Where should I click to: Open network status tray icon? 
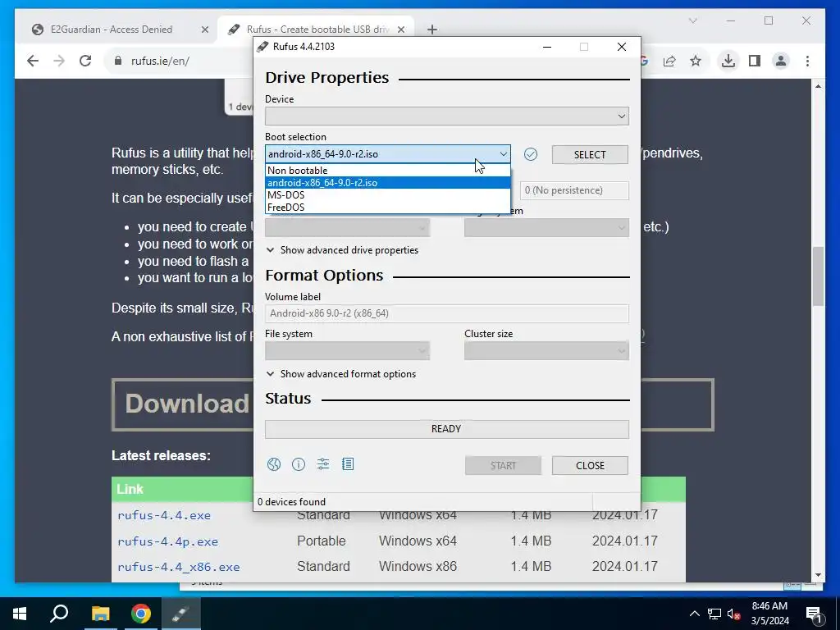tap(714, 614)
